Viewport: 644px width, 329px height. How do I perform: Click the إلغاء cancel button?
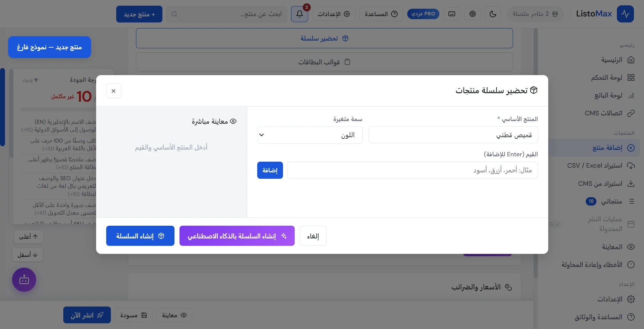[x=313, y=236]
